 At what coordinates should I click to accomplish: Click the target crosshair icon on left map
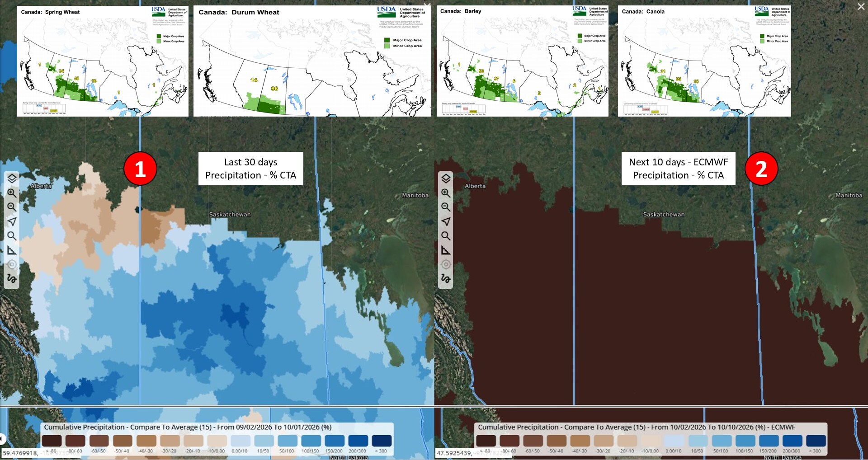[12, 264]
